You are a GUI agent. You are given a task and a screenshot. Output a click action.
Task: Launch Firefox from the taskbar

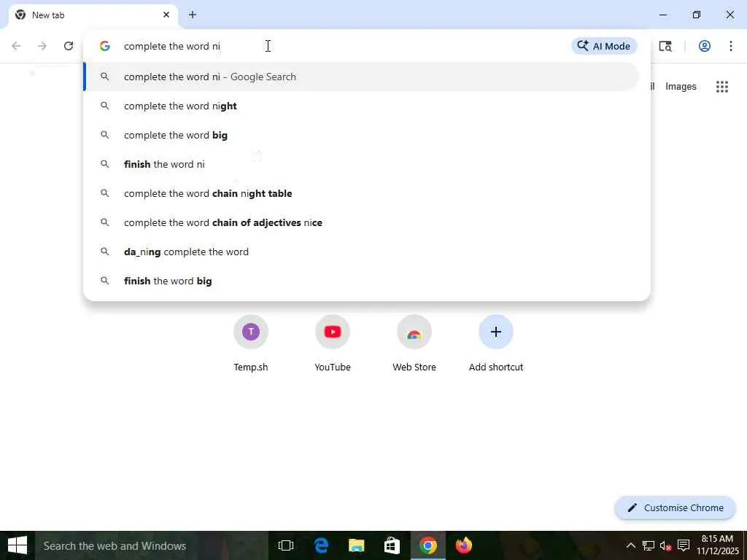click(x=463, y=545)
